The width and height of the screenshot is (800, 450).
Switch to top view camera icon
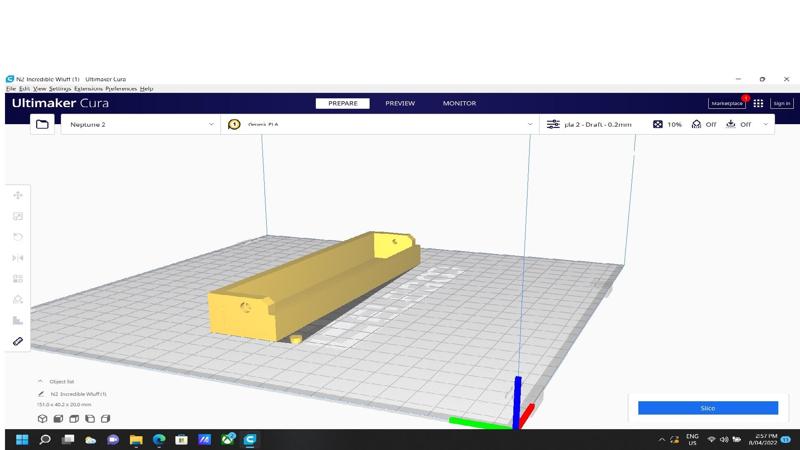[x=74, y=419]
